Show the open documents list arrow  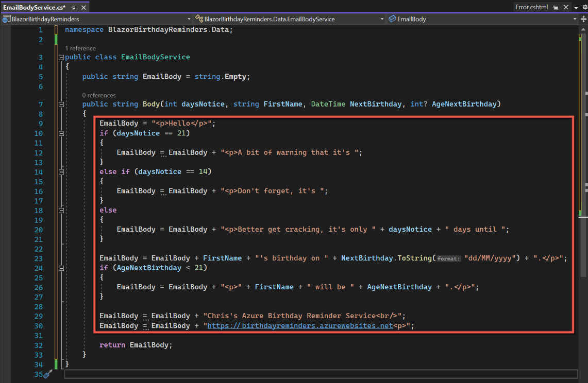pyautogui.click(x=576, y=8)
